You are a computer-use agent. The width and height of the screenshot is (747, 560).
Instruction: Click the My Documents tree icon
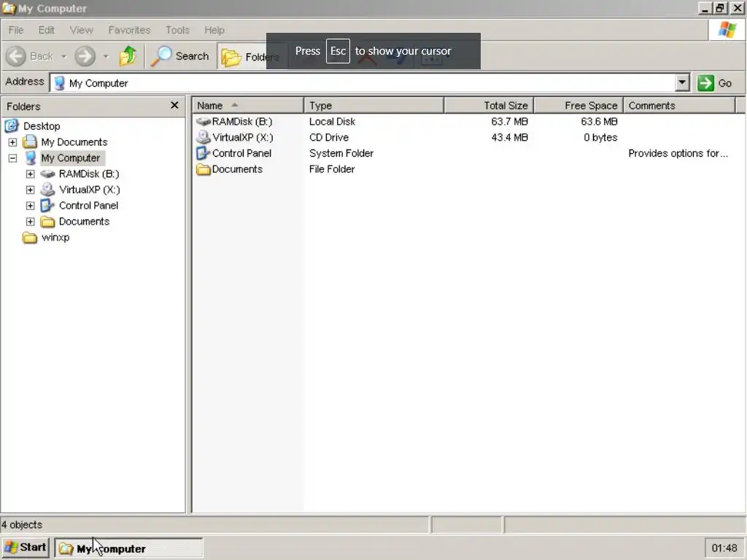tap(30, 141)
